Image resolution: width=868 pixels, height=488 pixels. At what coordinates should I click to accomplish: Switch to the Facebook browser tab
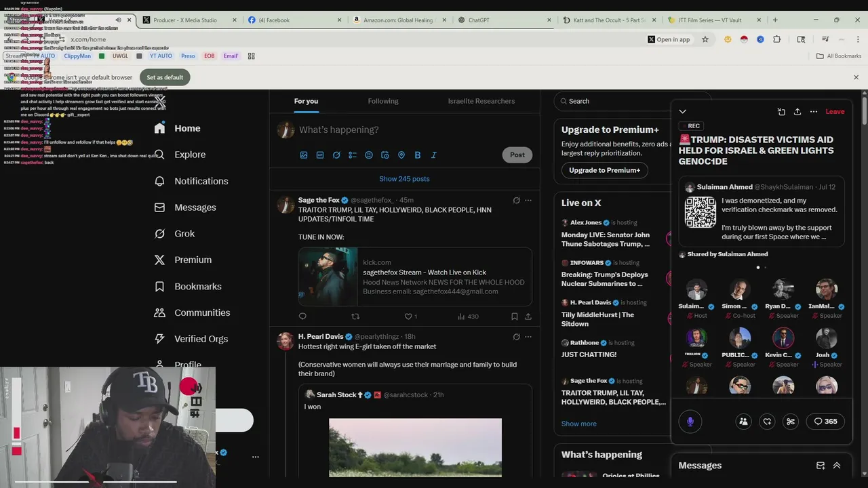coord(294,20)
